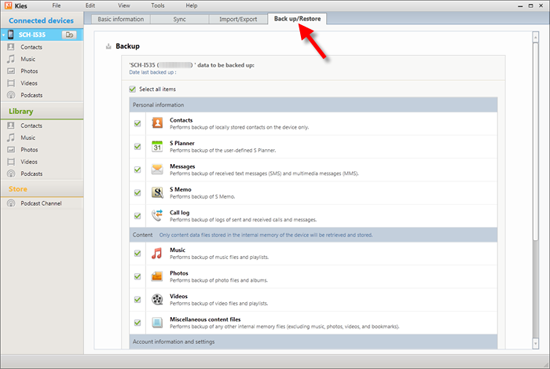Switch to the Sync tab

180,19
